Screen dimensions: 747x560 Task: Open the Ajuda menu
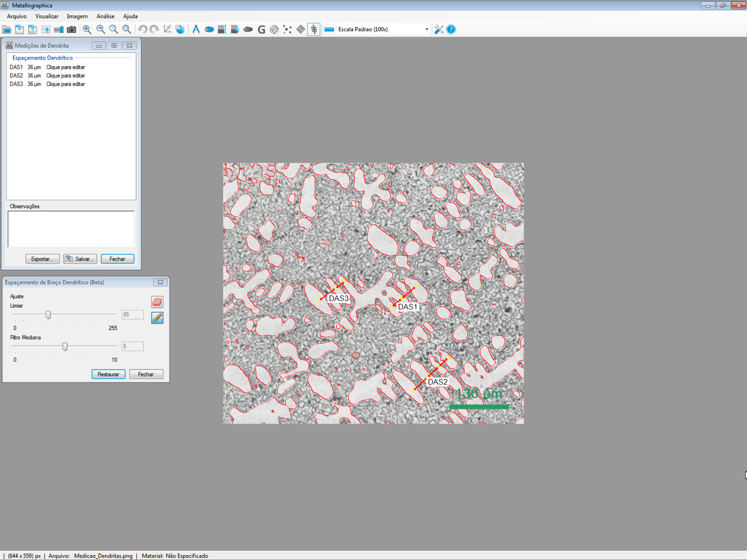coord(130,16)
